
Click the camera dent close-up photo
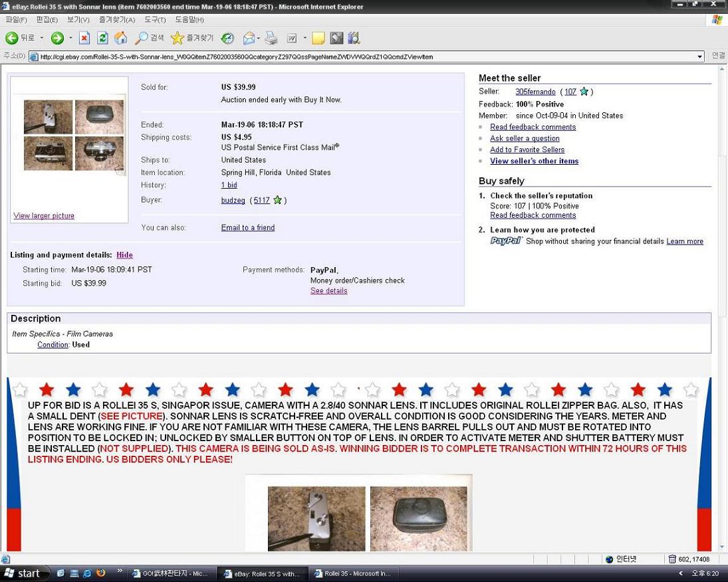click(x=316, y=518)
